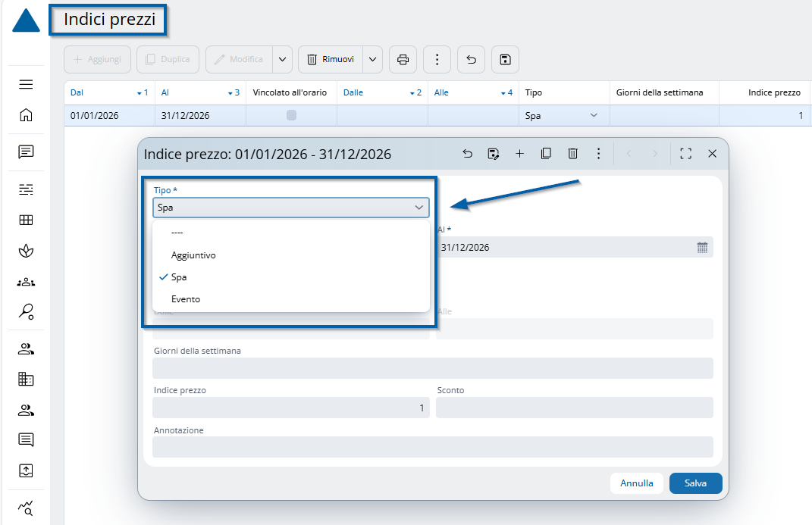The image size is (812, 525).
Task: Go to home via the sidebar icon
Action: pyautogui.click(x=26, y=115)
